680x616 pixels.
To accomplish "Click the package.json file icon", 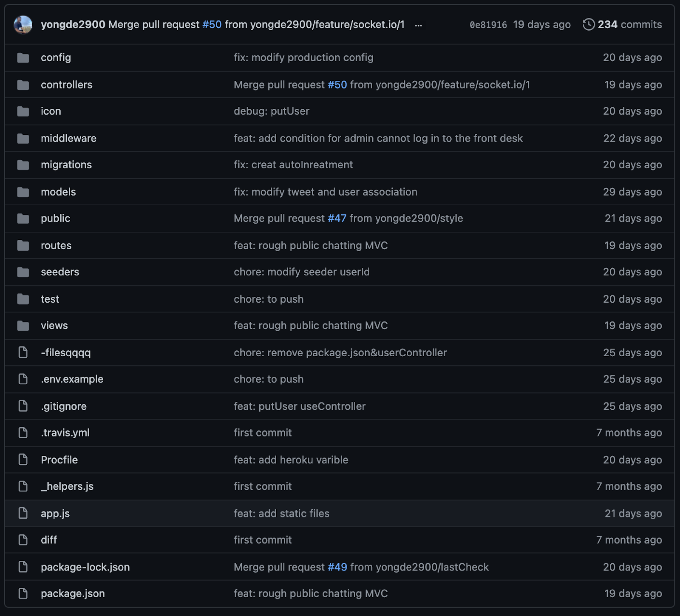I will click(23, 593).
